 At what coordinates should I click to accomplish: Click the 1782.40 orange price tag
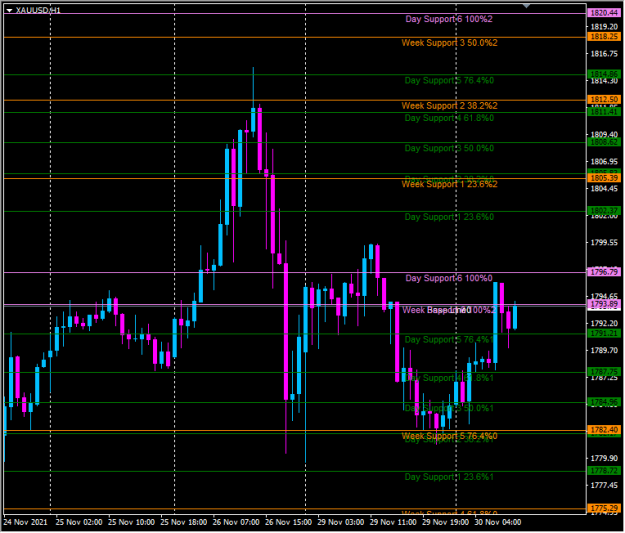604,430
